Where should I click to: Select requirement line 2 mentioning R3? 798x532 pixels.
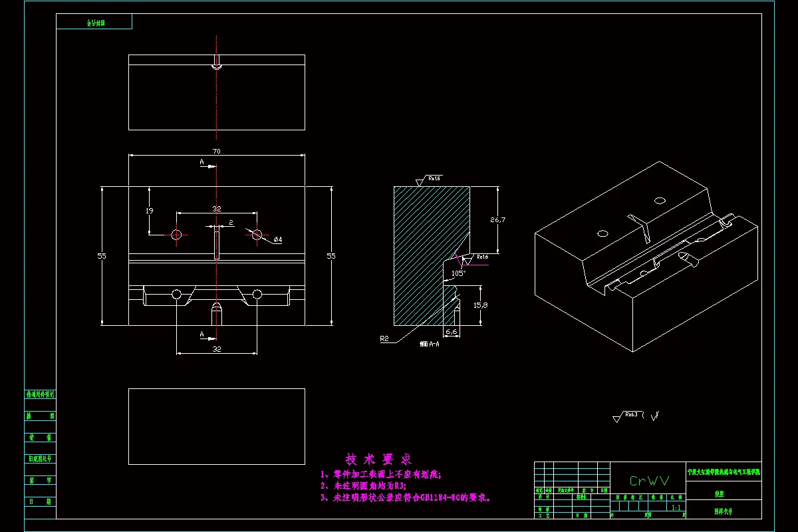[363, 486]
